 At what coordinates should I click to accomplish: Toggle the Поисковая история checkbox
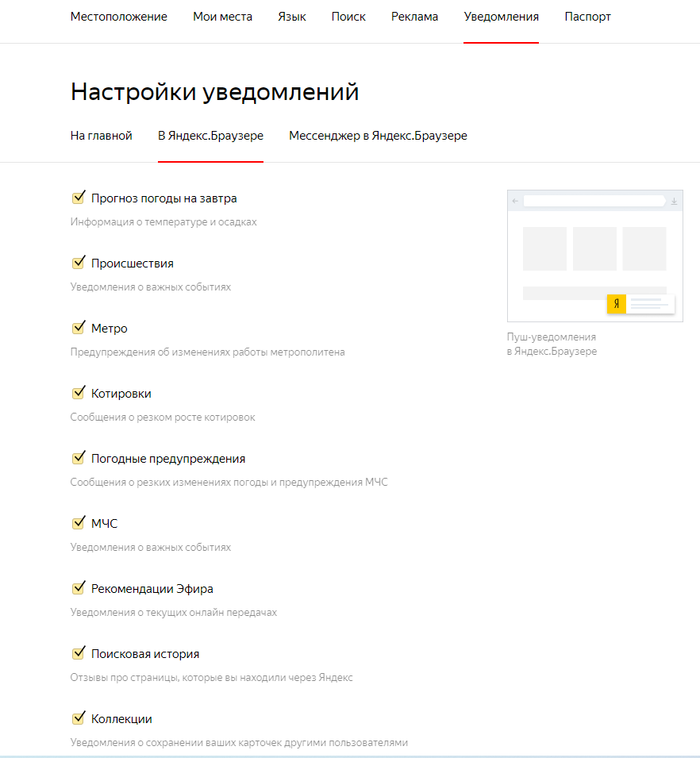pos(78,653)
